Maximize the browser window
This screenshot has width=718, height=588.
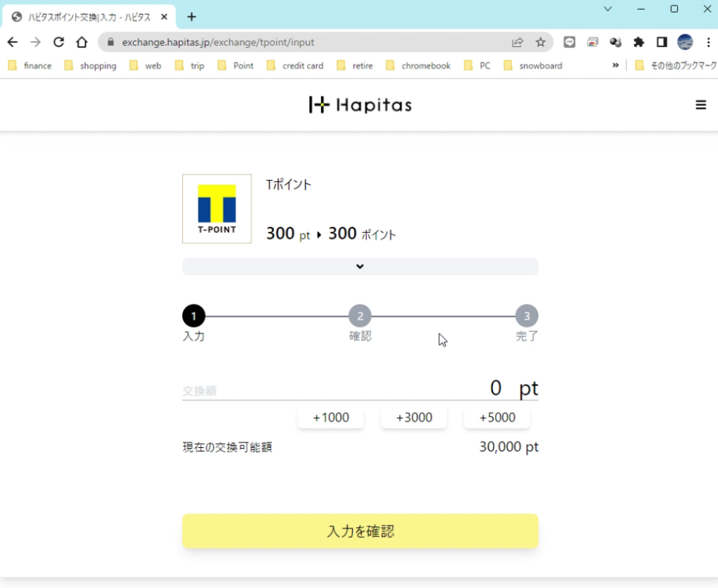coord(674,8)
